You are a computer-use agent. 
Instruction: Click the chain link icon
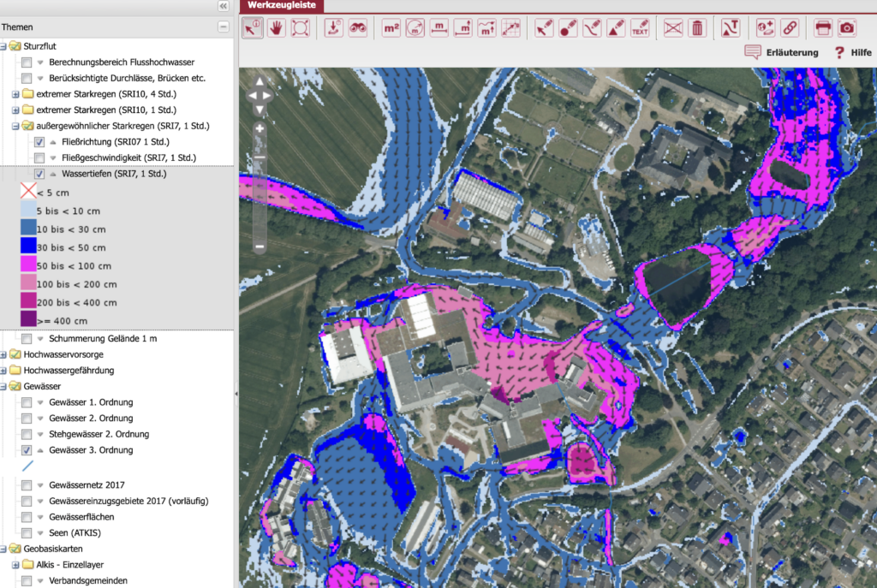(x=790, y=28)
